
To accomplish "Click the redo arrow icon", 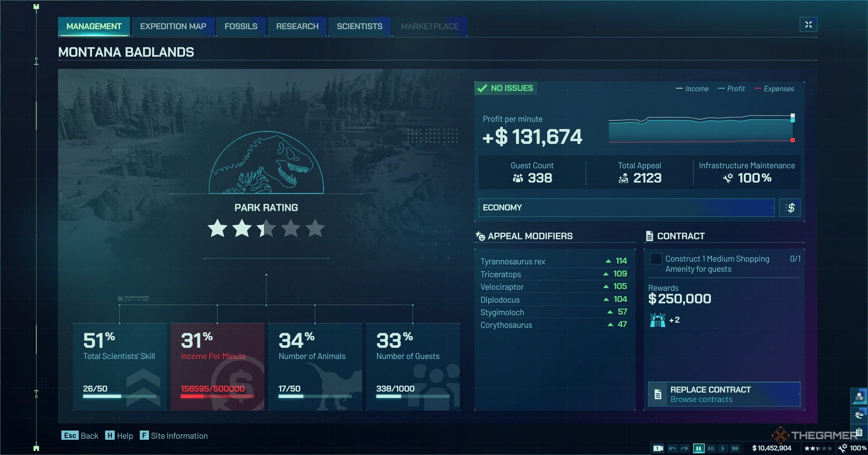I will (684, 448).
